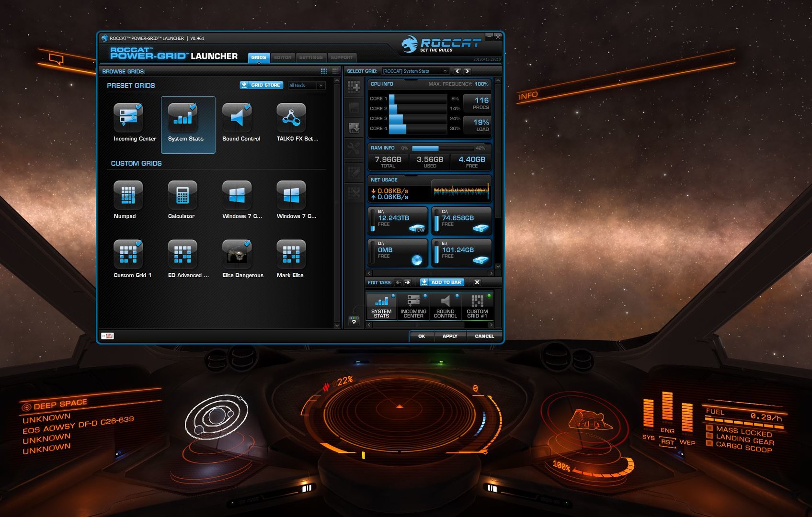This screenshot has height=517, width=812.
Task: Click the B:\ 12.243TB drive tile
Action: point(398,221)
